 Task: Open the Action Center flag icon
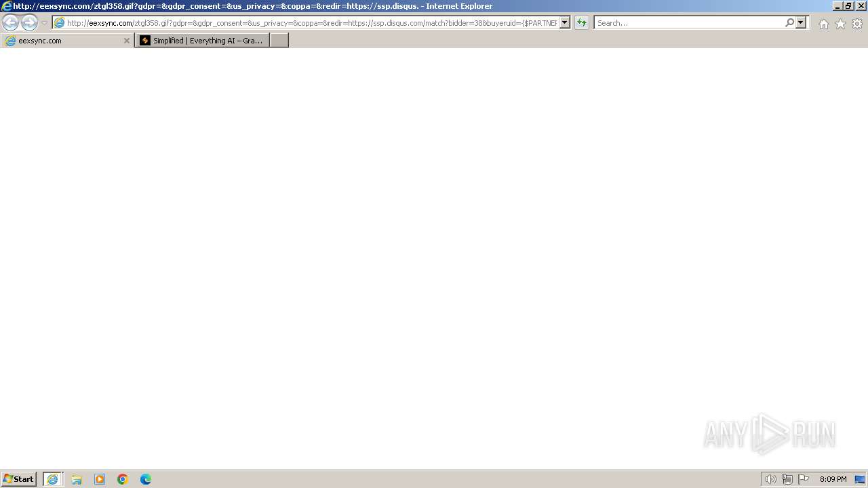tap(804, 479)
